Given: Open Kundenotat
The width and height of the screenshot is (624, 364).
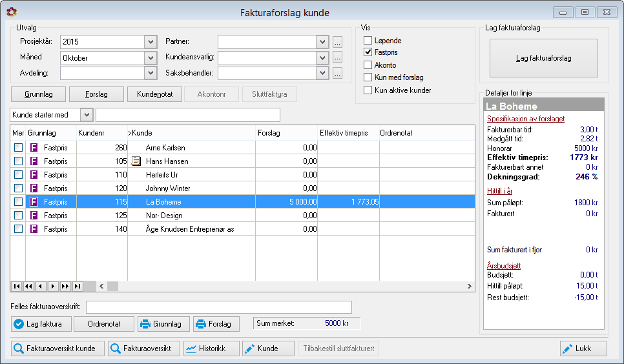Looking at the screenshot, I should [155, 94].
